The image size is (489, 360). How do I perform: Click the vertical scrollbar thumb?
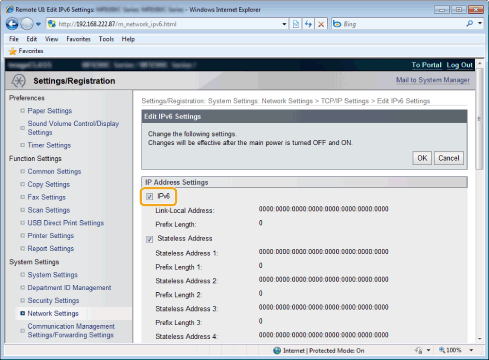click(x=480, y=119)
